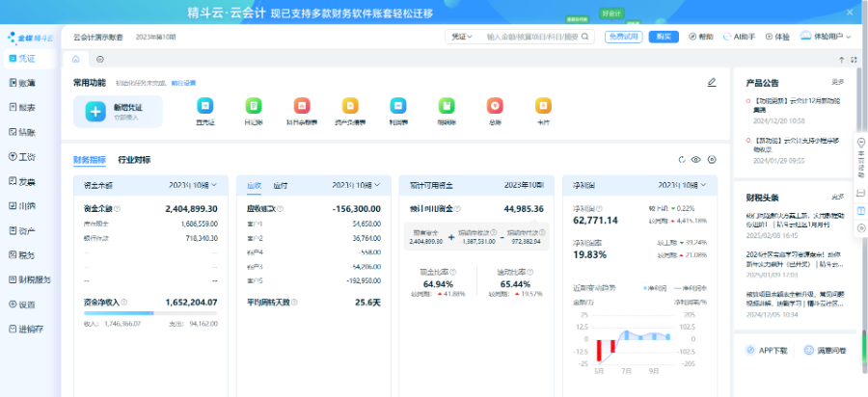The height and width of the screenshot is (397, 868).
Task: Switch to the 行业对标 tab
Action: tap(134, 160)
